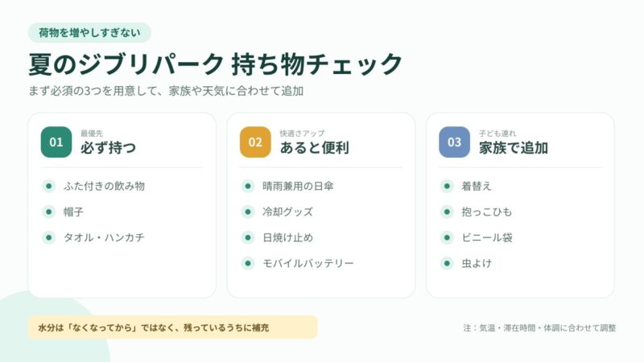The image size is (644, 362).
Task: Select the 冷却グッズ list item
Action: [287, 212]
